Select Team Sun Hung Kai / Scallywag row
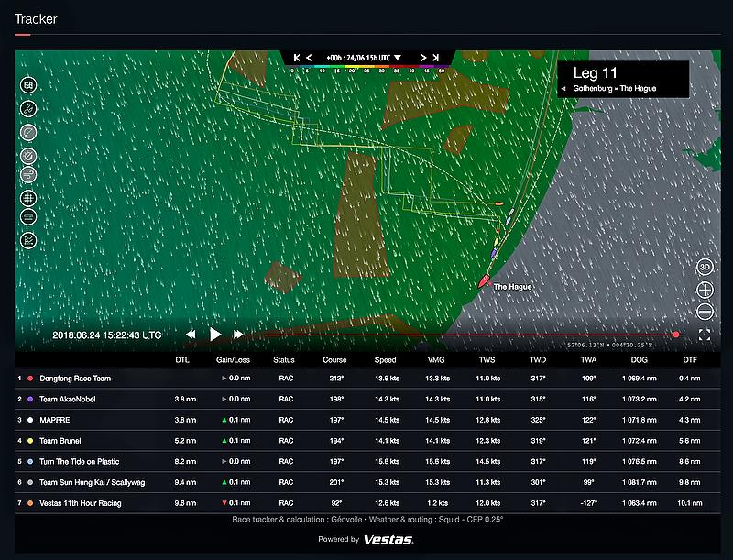Screen dimensions: 733x560 click(x=367, y=482)
